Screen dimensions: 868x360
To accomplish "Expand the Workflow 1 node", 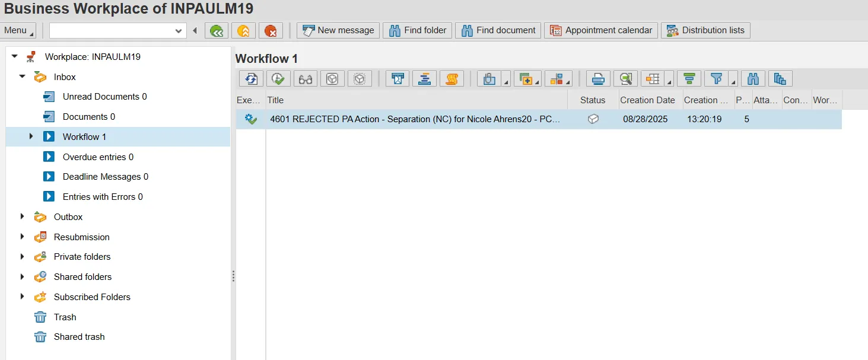I will [x=31, y=136].
